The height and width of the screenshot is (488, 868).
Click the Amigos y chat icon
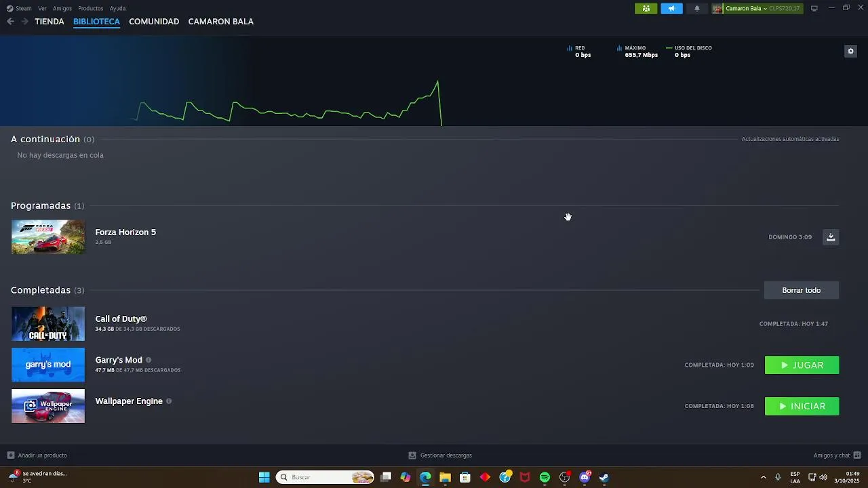pos(857,455)
